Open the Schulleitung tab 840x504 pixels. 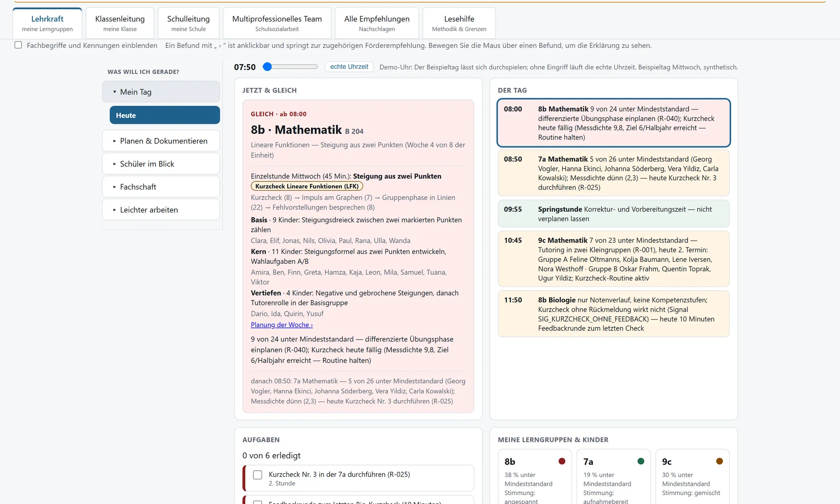[188, 24]
